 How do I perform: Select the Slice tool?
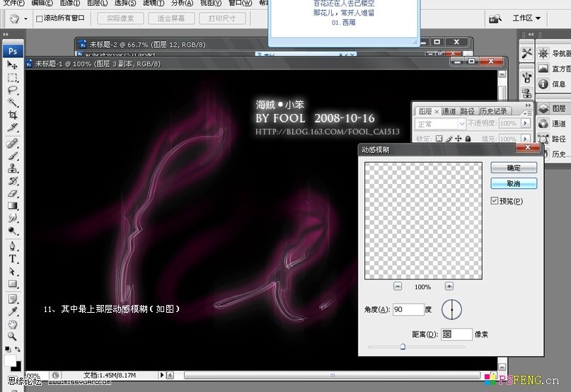[12, 127]
